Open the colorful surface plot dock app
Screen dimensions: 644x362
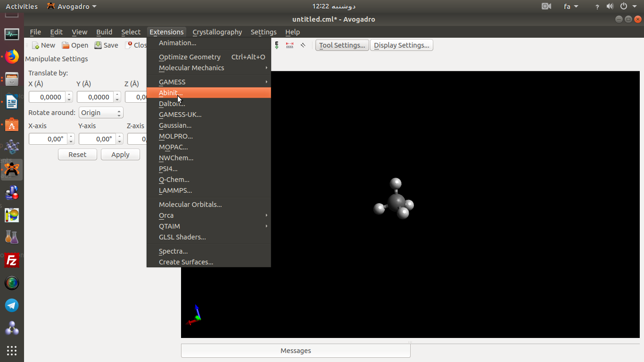pos(12,215)
